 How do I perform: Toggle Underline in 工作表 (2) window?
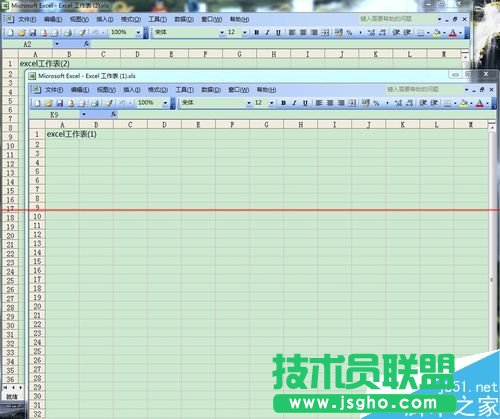tap(278, 33)
